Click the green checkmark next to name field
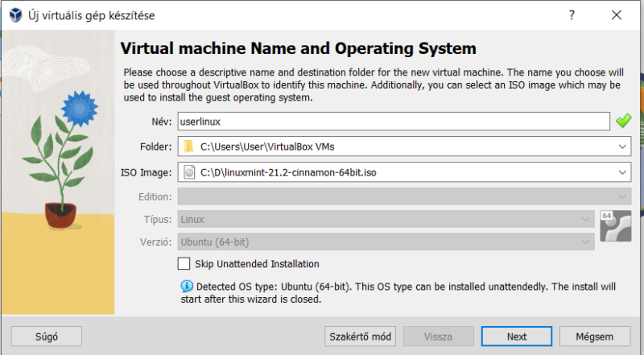The width and height of the screenshot is (644, 355). point(623,121)
